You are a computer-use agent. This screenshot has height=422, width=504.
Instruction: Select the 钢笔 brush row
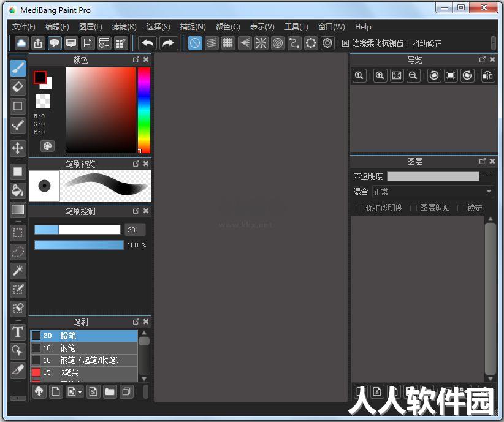point(84,348)
